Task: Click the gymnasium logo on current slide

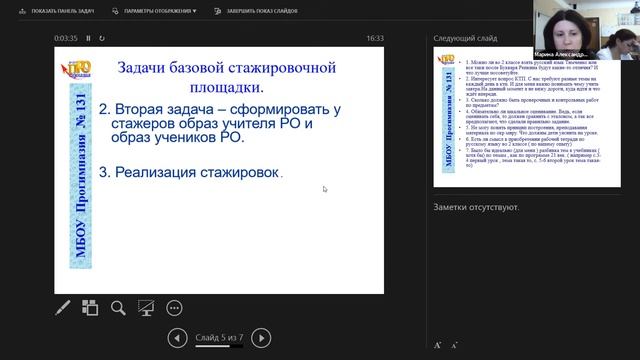Action: click(x=77, y=70)
